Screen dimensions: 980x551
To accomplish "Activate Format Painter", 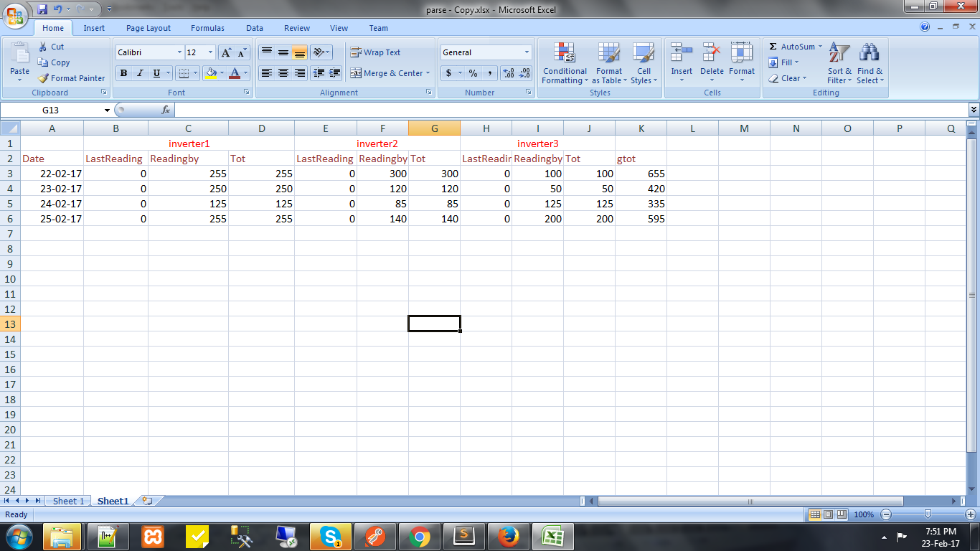I will click(72, 78).
